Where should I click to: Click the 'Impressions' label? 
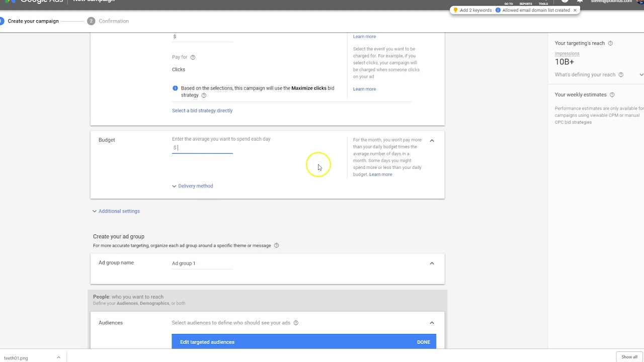pyautogui.click(x=567, y=53)
